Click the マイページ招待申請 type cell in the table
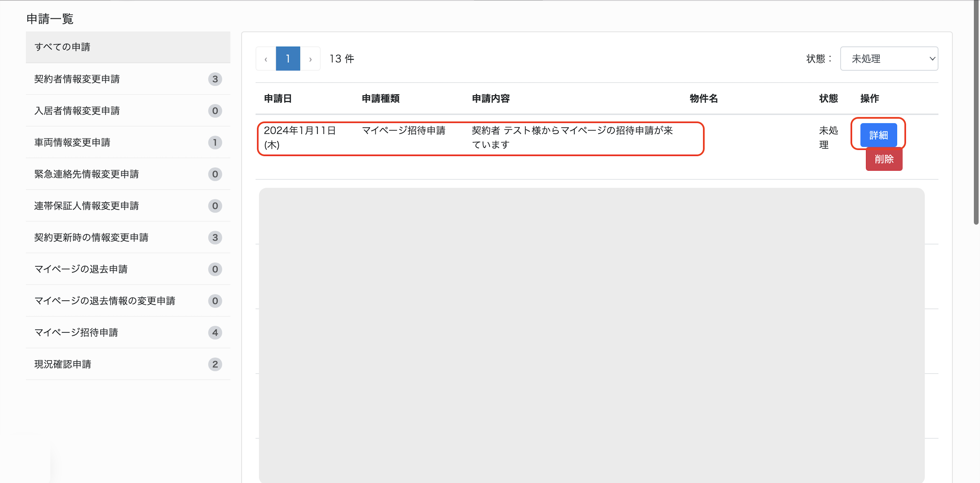This screenshot has width=980, height=483. pyautogui.click(x=404, y=130)
